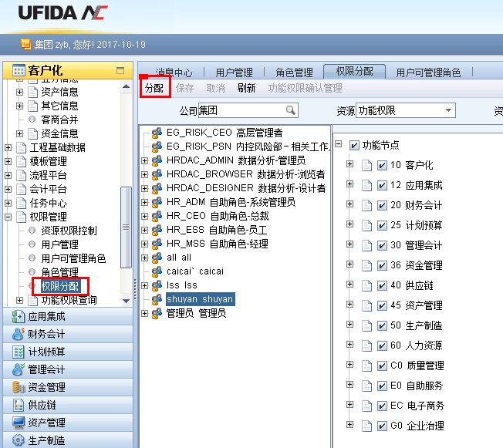Open 权限分配 in the navigation tree
503x448 pixels.
point(60,286)
